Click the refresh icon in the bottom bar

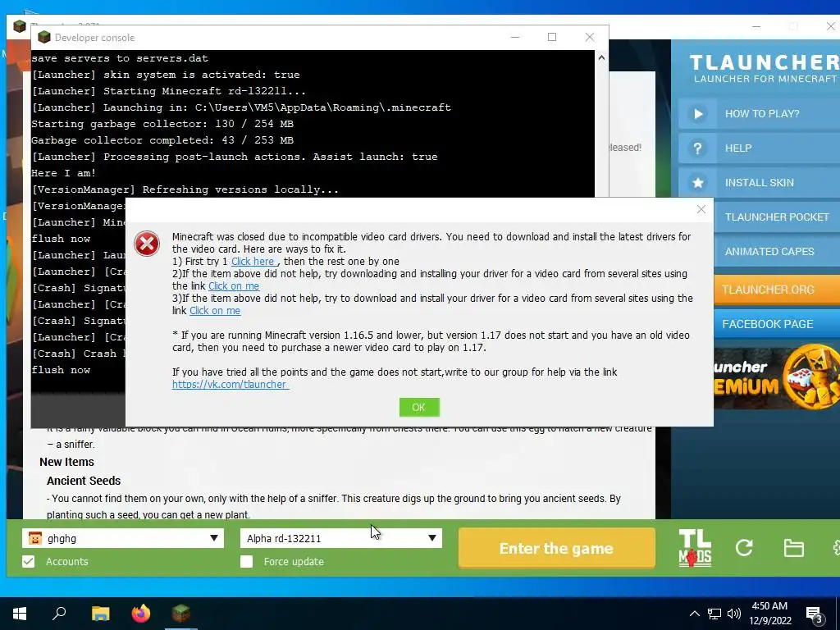pos(744,548)
